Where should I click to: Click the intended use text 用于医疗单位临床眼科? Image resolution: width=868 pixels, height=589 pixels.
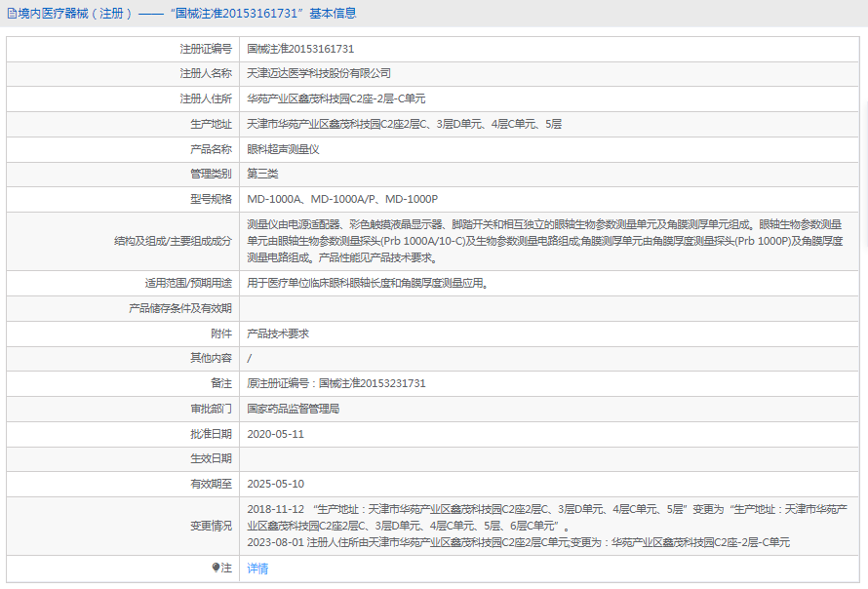(x=368, y=284)
